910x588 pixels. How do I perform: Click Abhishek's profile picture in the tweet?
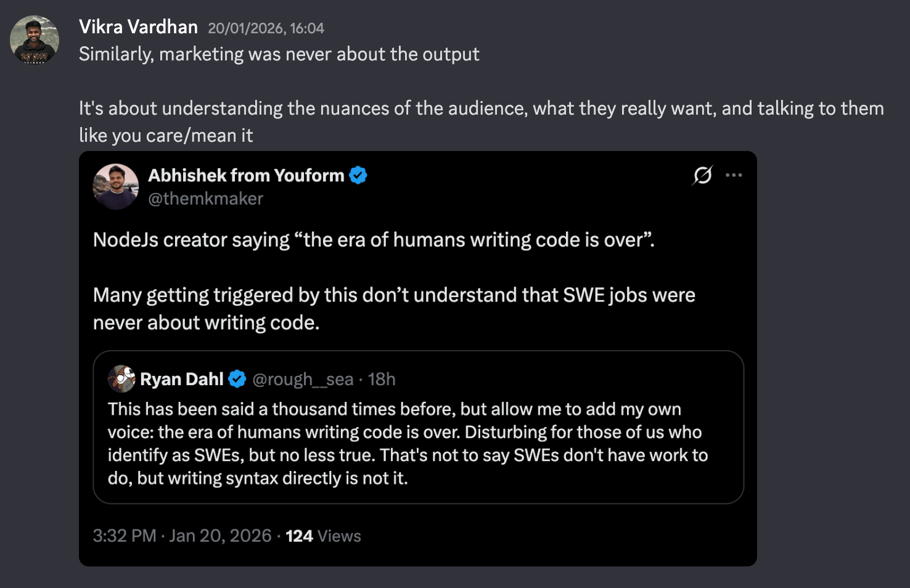coord(116,186)
